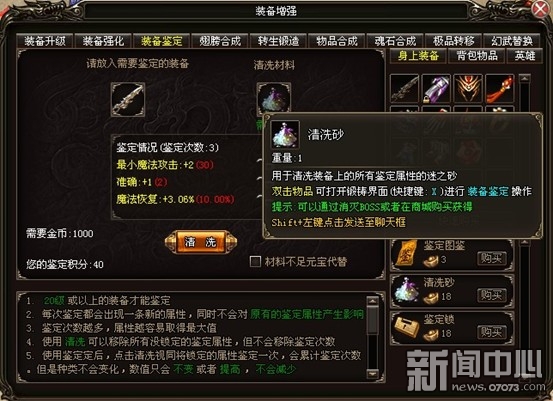This screenshot has width=553, height=401.
Task: Close the 装备增强 window
Action: click(x=540, y=10)
